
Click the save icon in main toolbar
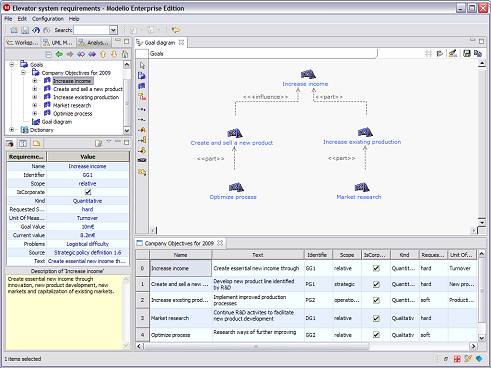(x=25, y=30)
